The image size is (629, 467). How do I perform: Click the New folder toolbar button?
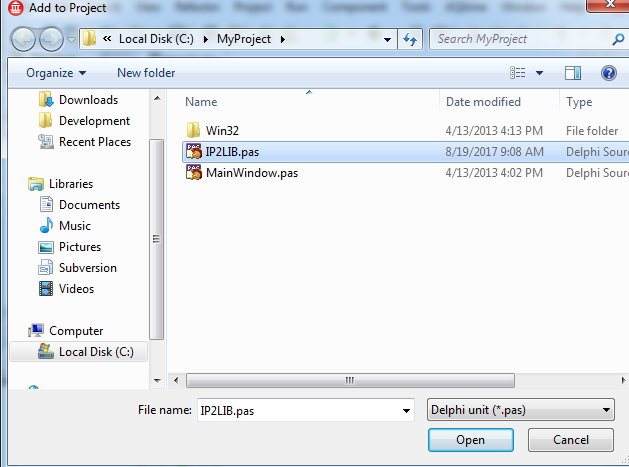click(x=146, y=73)
